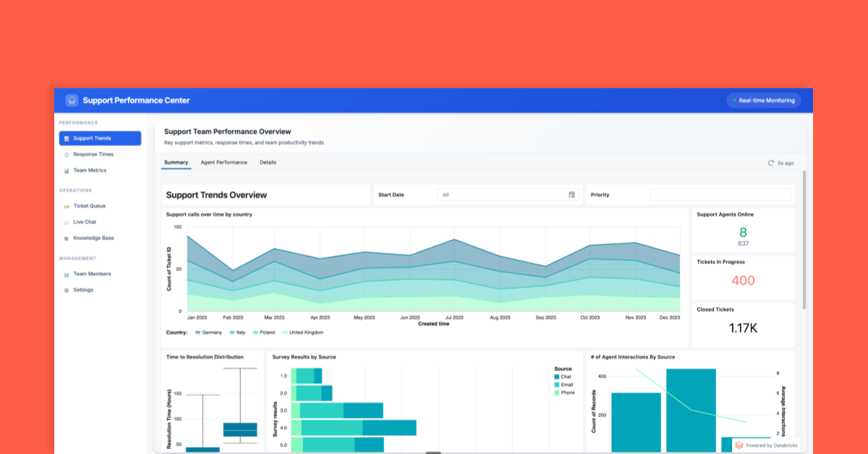The width and height of the screenshot is (868, 454).
Task: Click the Team Members icon in sidebar
Action: pyautogui.click(x=68, y=274)
